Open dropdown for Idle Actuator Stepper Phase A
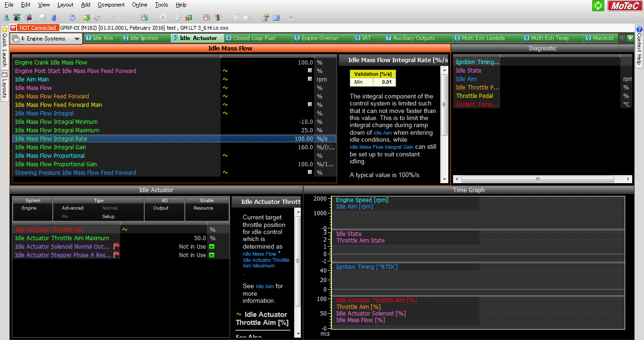 click(212, 255)
